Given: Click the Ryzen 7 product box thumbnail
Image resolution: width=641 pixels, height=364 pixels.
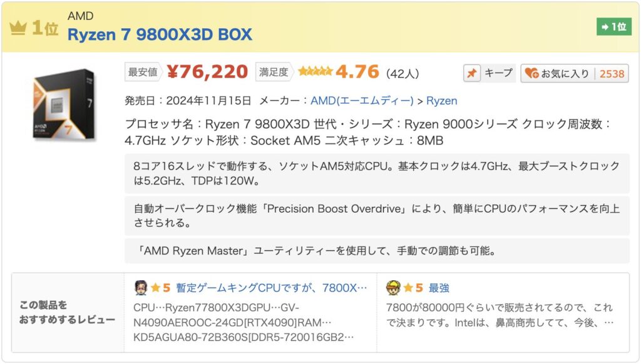Looking at the screenshot, I should [65, 104].
